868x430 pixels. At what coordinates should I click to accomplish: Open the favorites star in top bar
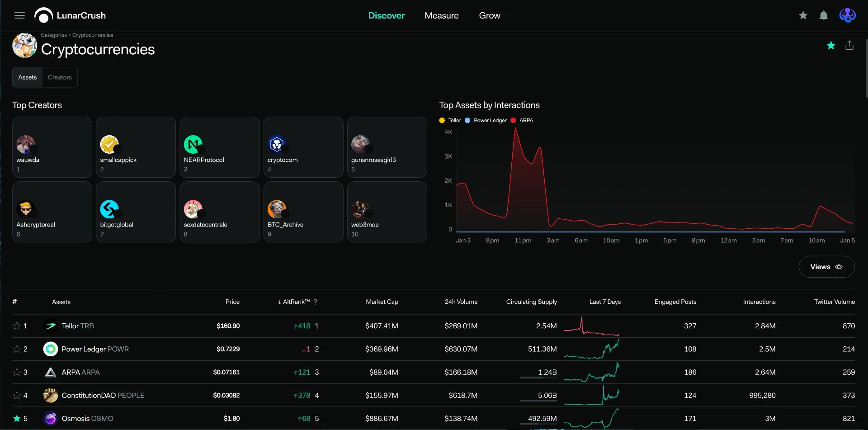pyautogui.click(x=803, y=15)
